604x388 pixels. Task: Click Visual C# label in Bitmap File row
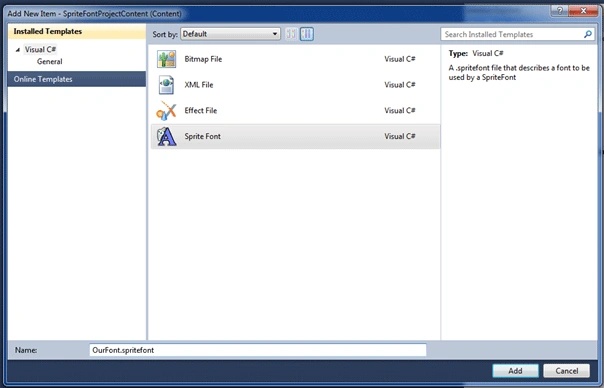coord(400,59)
